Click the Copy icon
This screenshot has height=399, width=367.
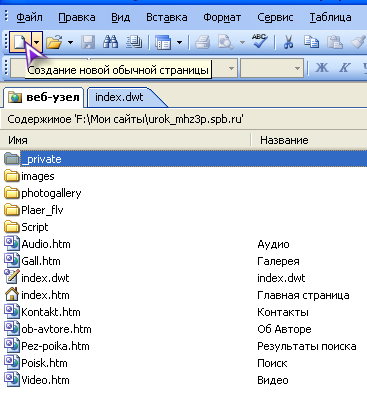click(311, 42)
